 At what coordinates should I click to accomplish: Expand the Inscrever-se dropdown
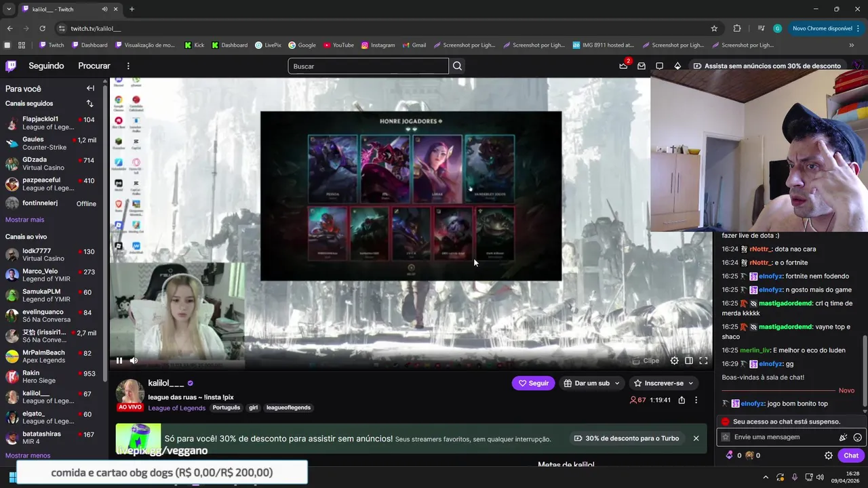click(664, 383)
